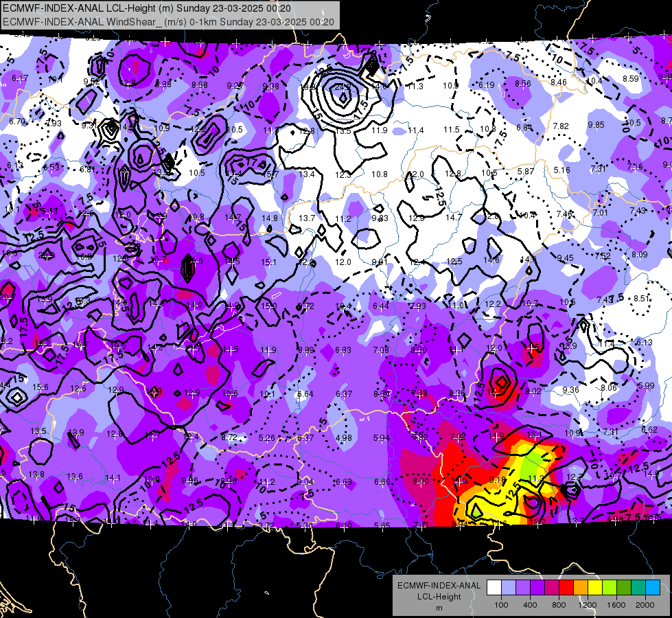Select the white swatch in the legend
This screenshot has width=672, height=618.
[494, 588]
